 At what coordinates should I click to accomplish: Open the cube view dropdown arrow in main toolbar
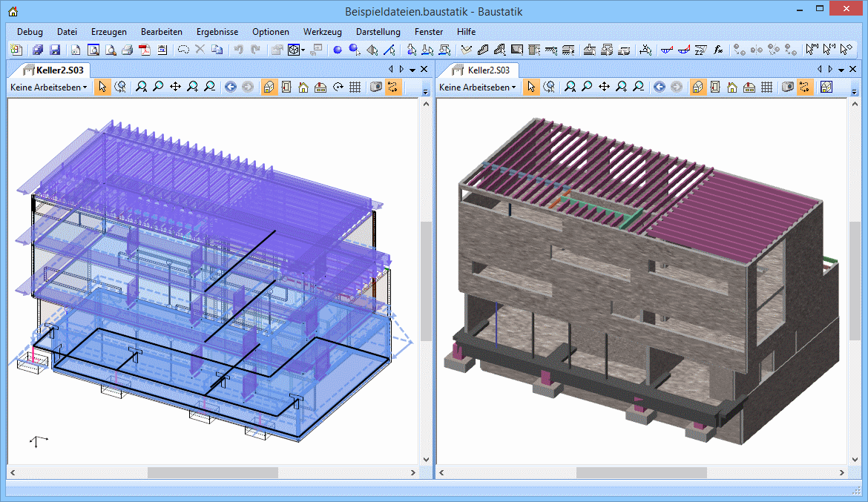click(303, 50)
